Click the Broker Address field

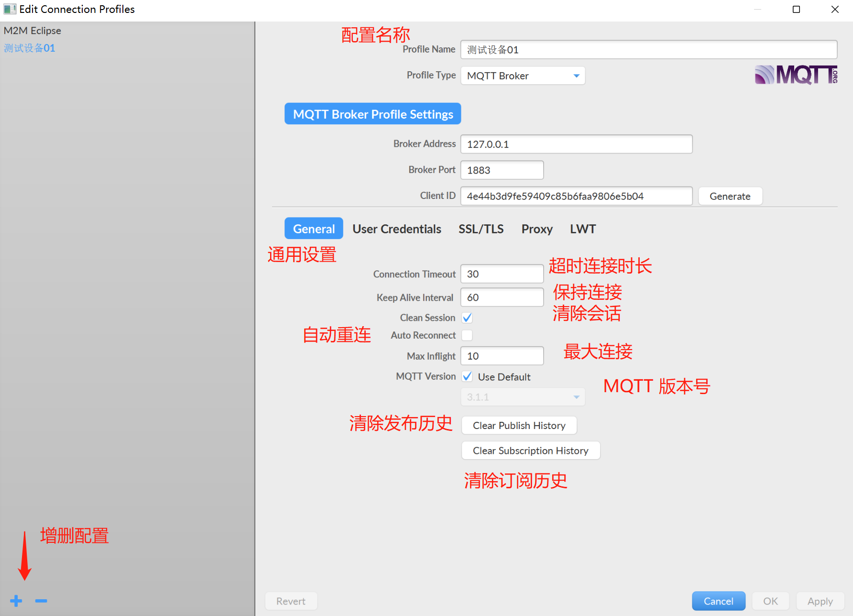tap(577, 144)
